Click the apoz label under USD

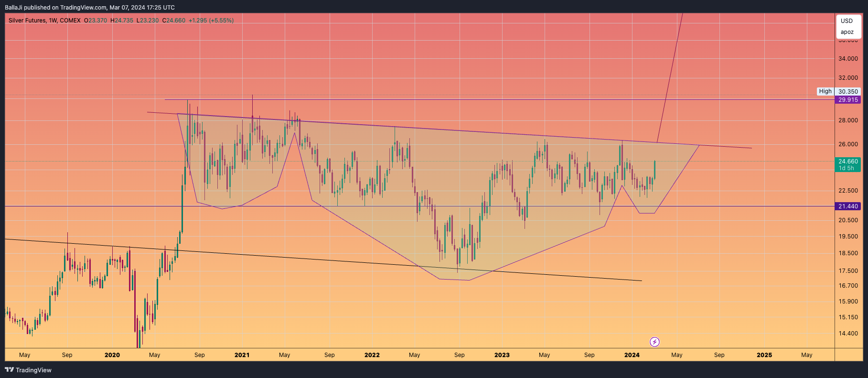[847, 32]
